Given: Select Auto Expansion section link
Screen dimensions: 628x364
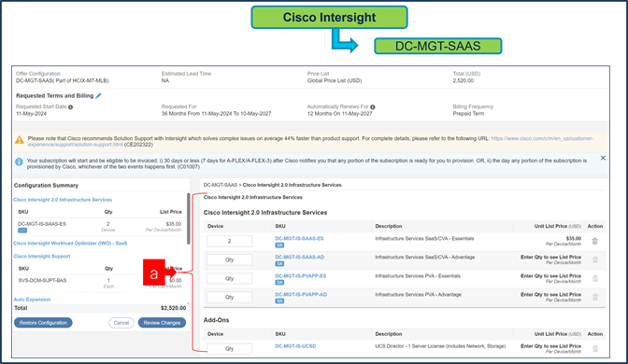Looking at the screenshot, I should [32, 300].
